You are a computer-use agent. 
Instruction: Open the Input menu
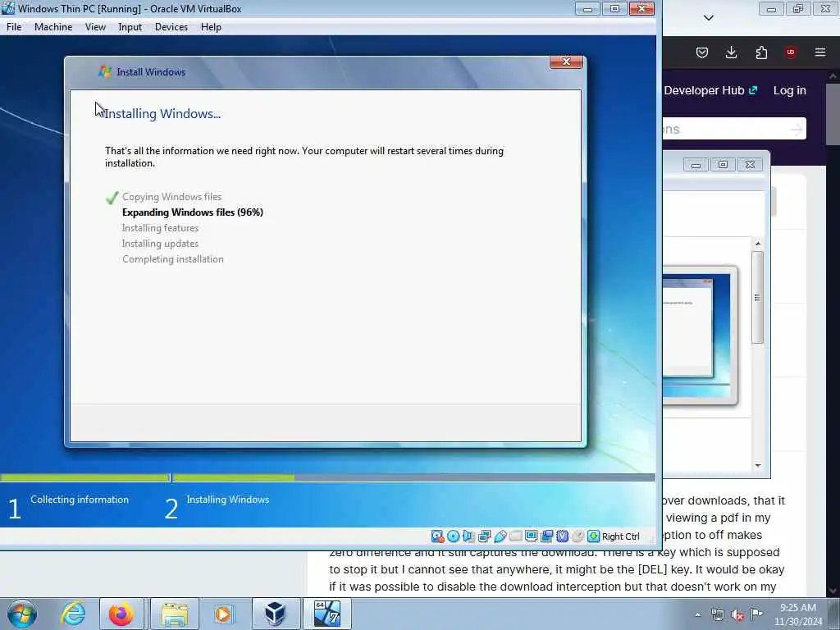130,27
